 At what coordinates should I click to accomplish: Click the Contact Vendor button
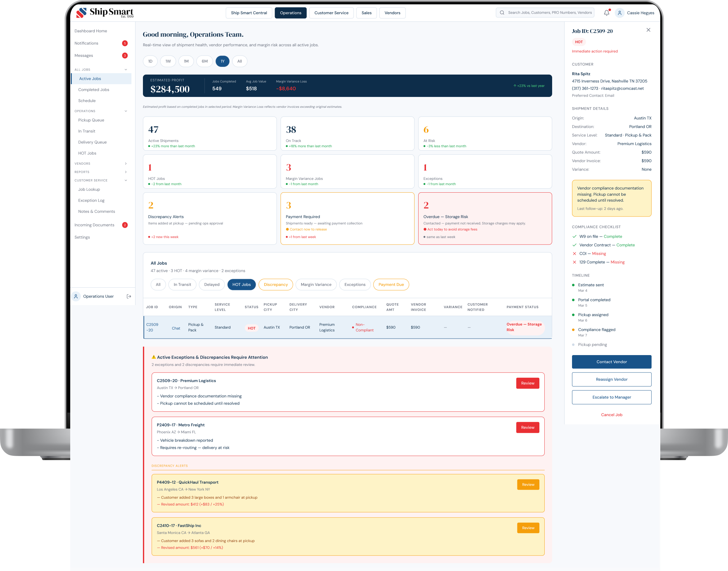[x=611, y=362]
